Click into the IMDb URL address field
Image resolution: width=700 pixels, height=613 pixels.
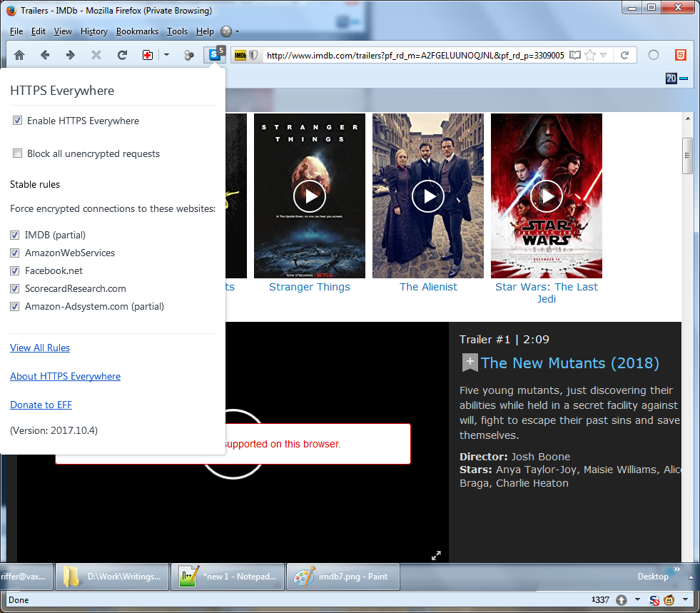click(415, 55)
